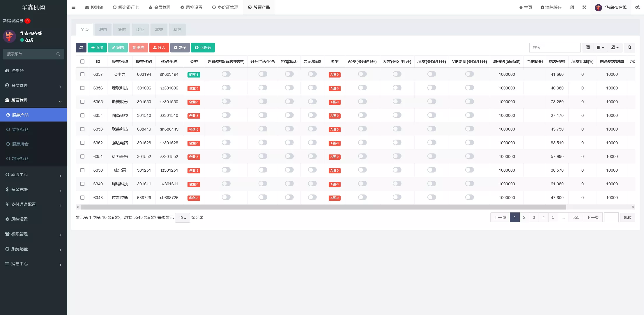Tick the checkbox for row ID 6356

coord(82,88)
